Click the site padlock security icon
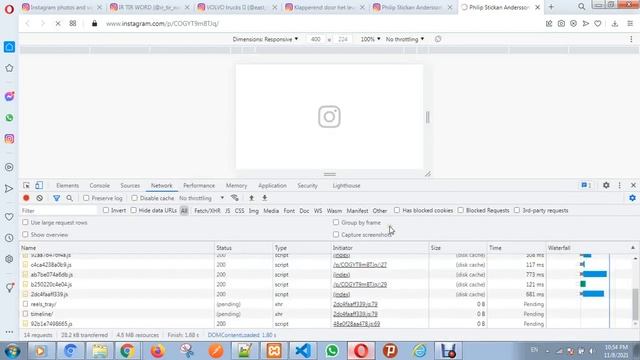Image resolution: width=640 pixels, height=360 pixels. pyautogui.click(x=95, y=24)
